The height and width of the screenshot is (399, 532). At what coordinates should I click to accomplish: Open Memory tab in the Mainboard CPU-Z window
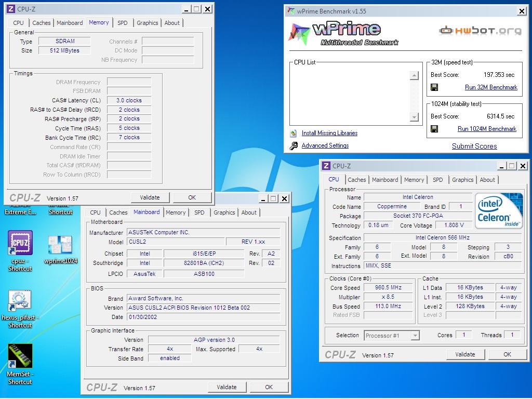point(176,212)
